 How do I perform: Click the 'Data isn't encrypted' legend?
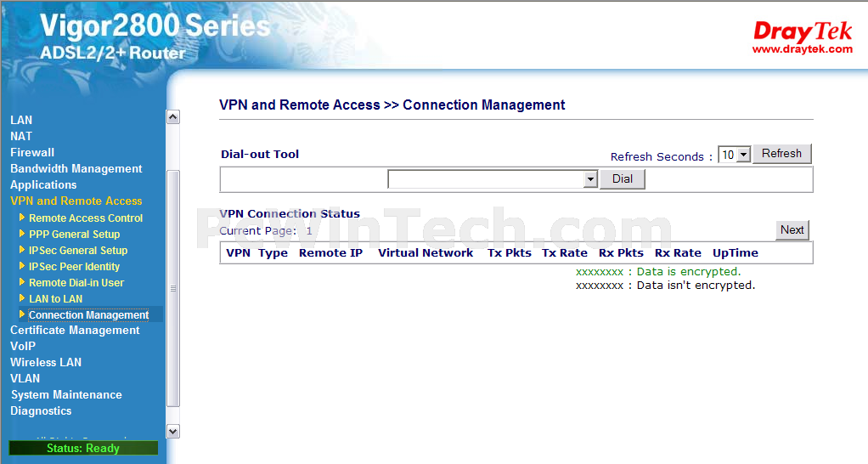tap(665, 286)
